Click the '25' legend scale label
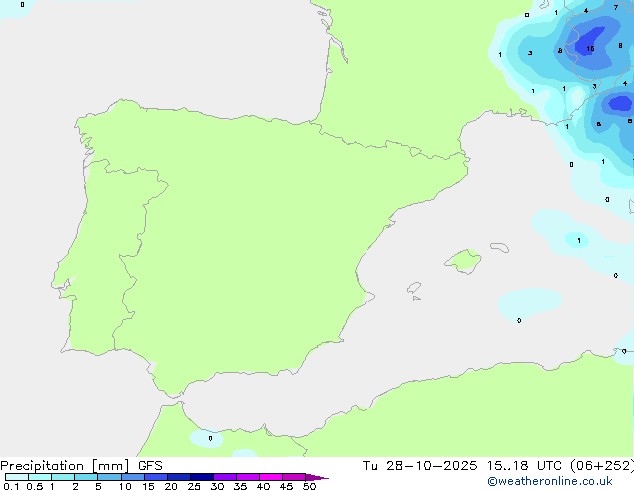This screenshot has height=490, width=634. click(194, 486)
